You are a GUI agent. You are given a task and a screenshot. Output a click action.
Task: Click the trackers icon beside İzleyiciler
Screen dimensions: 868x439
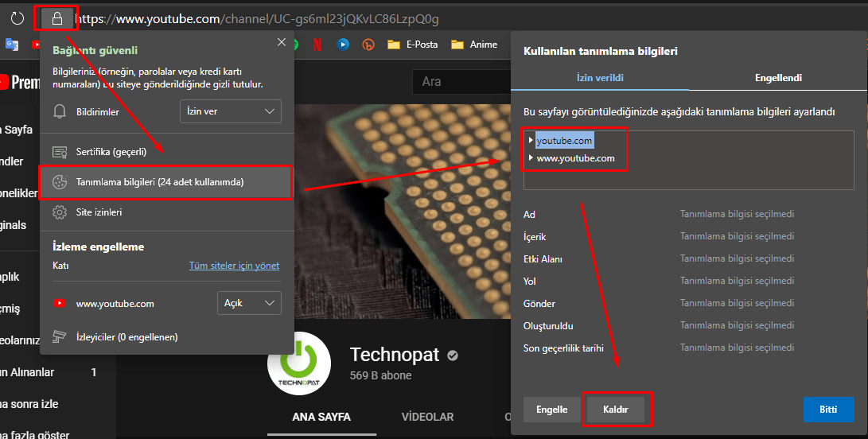pyautogui.click(x=59, y=336)
